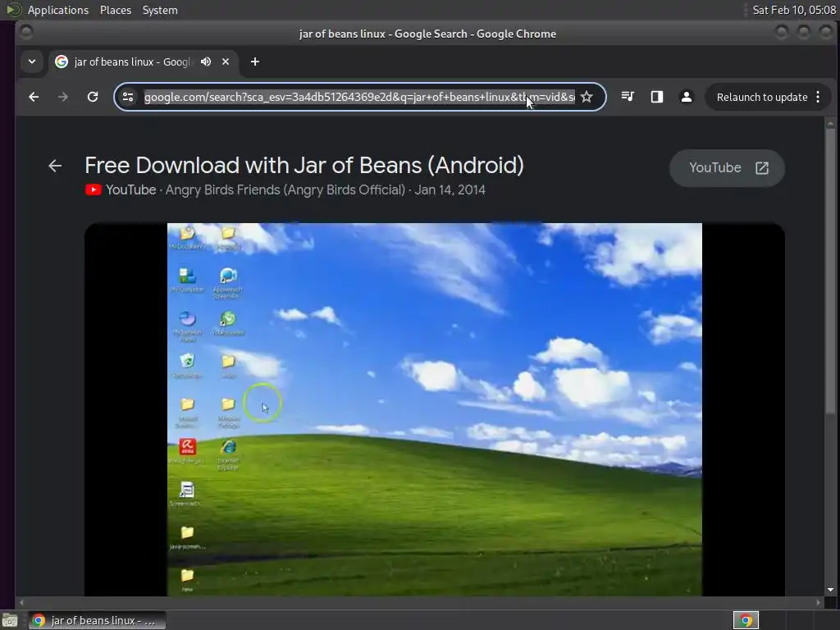
Task: Open video on YouTube button
Action: pyautogui.click(x=727, y=167)
